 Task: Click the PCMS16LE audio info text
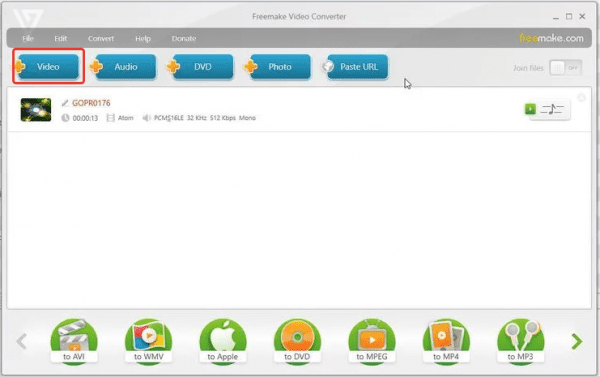pyautogui.click(x=205, y=118)
